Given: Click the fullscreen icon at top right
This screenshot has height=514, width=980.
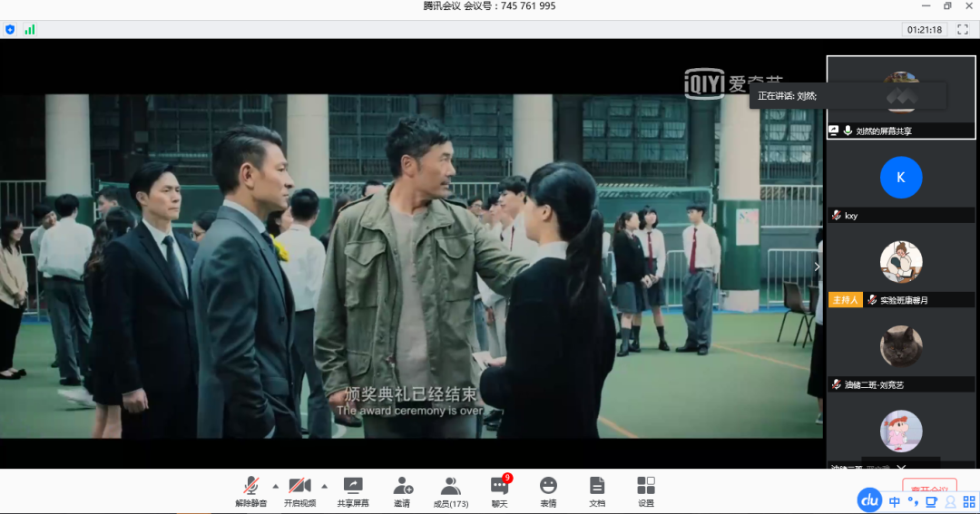Looking at the screenshot, I should (x=963, y=29).
